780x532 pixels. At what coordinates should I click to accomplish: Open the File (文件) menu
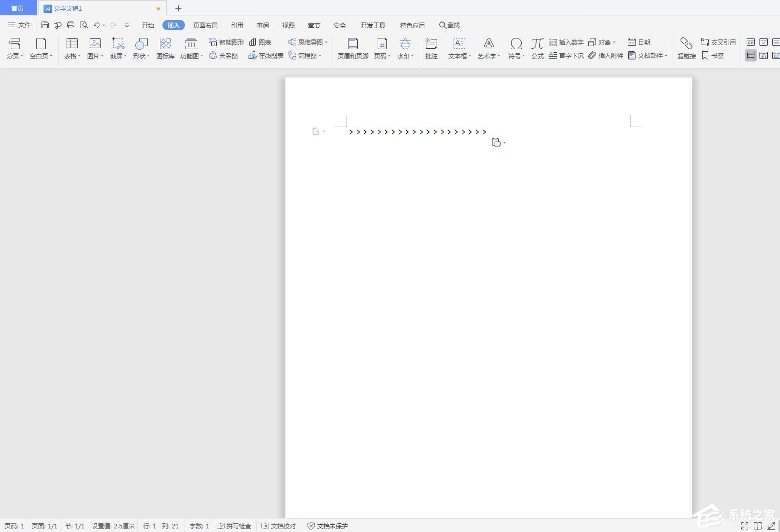[19, 25]
